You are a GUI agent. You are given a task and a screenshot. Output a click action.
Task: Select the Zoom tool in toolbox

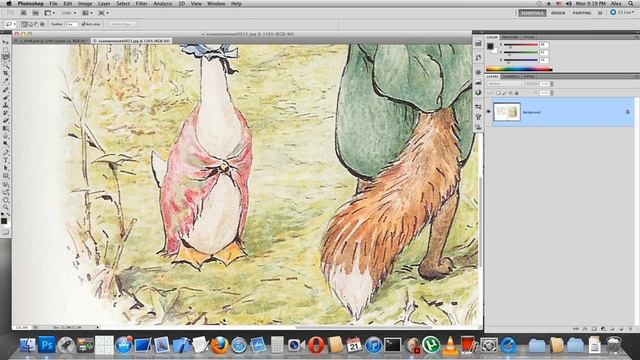click(x=6, y=207)
